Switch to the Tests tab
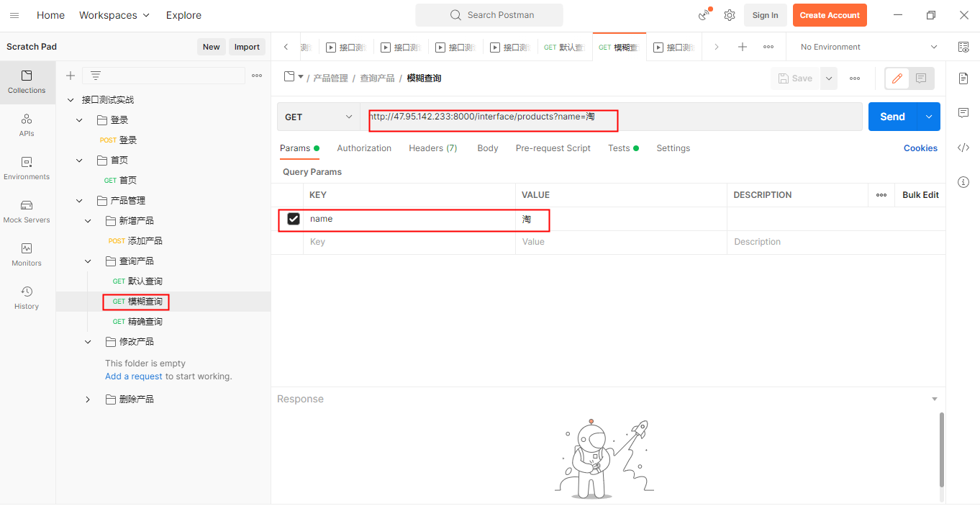The height and width of the screenshot is (506, 980). point(623,148)
